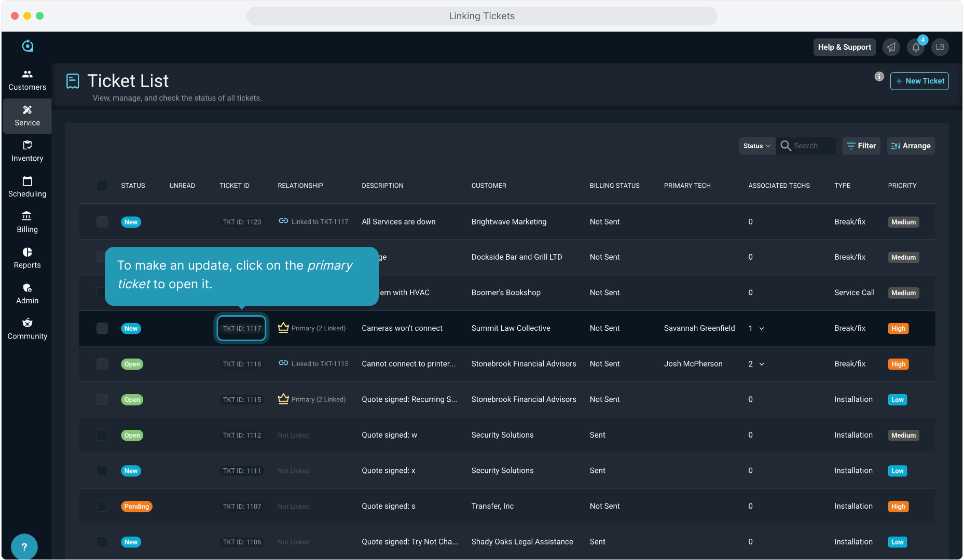Click the info icon near New Ticket

pos(879,77)
